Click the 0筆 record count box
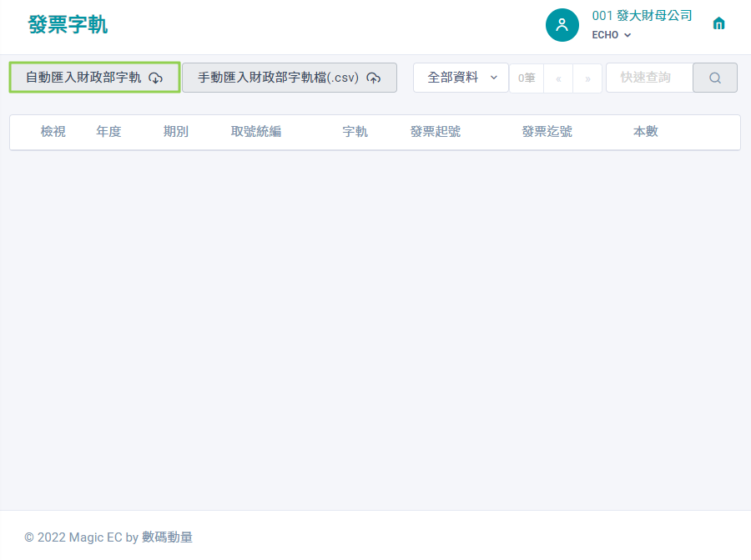Screen dimensions: 751x560 point(527,78)
